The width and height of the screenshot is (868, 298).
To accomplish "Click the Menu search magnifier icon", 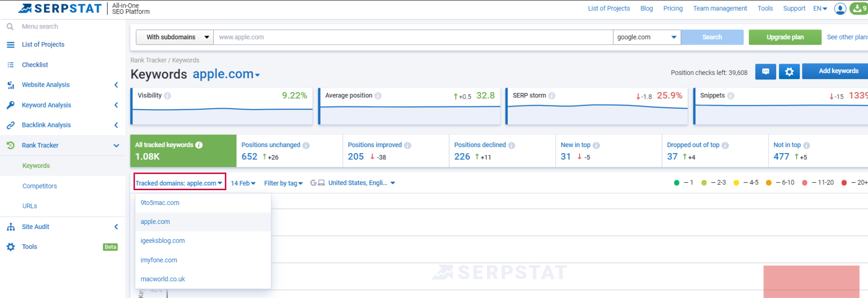I will click(10, 27).
